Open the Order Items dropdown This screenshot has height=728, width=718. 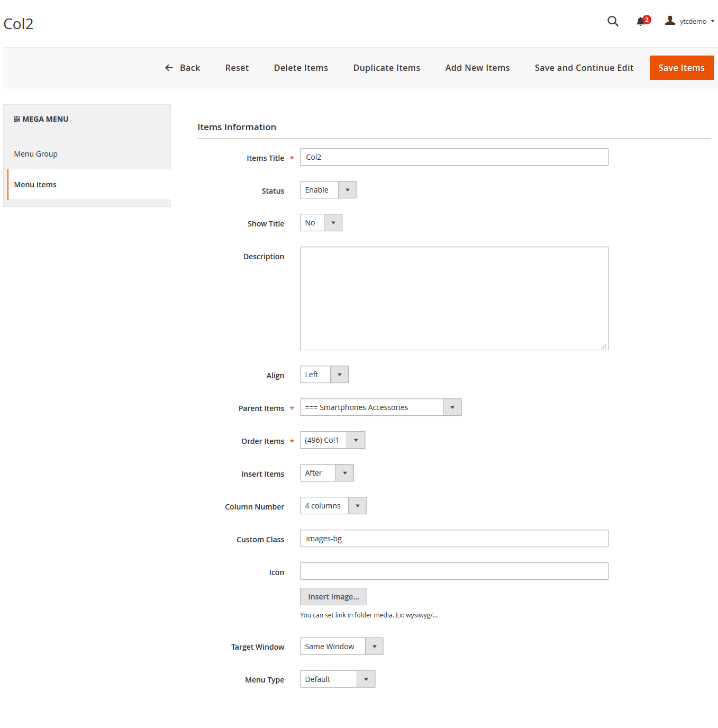pos(333,440)
